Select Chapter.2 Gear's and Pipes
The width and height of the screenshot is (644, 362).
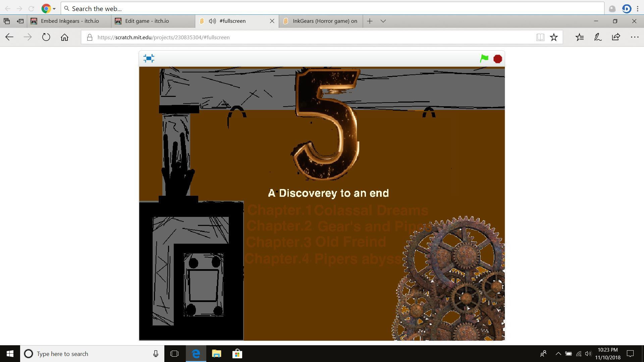pyautogui.click(x=339, y=226)
